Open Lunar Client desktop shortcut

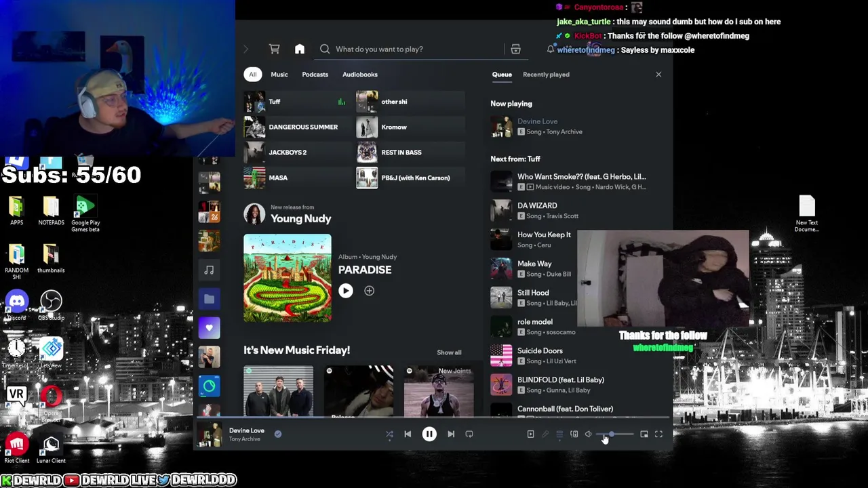point(51,449)
